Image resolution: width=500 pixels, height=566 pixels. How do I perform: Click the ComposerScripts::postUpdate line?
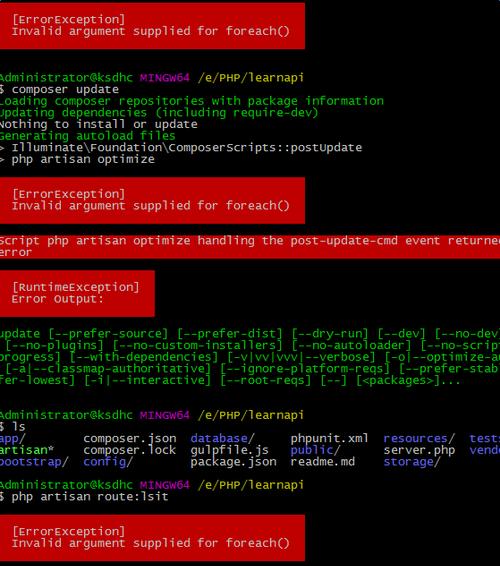(181, 148)
